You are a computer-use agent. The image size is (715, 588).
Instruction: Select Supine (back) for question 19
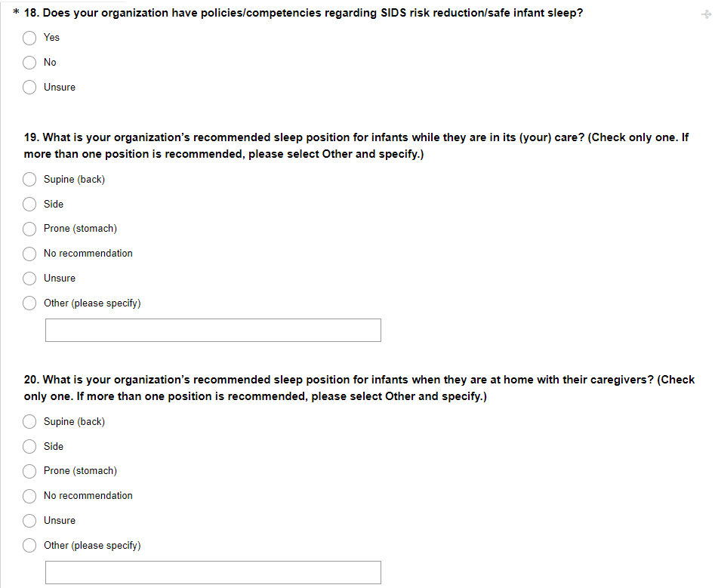29,180
